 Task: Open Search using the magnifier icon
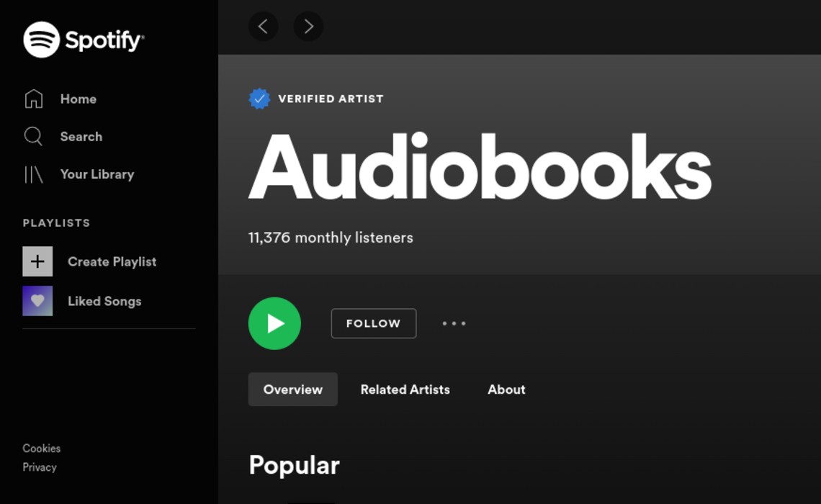33,136
